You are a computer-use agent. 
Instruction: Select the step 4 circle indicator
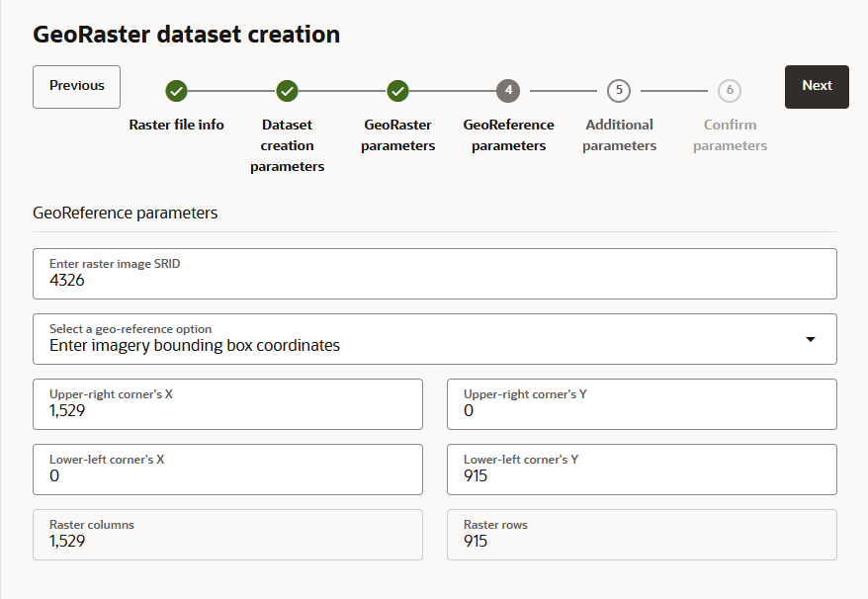tap(507, 90)
